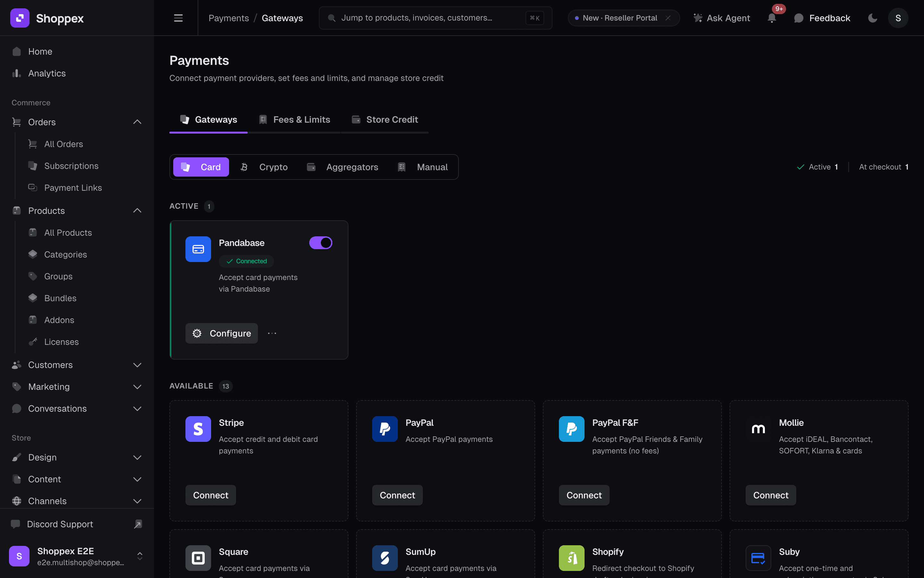This screenshot has height=578, width=924.
Task: Expand the Design section
Action: [x=137, y=458]
